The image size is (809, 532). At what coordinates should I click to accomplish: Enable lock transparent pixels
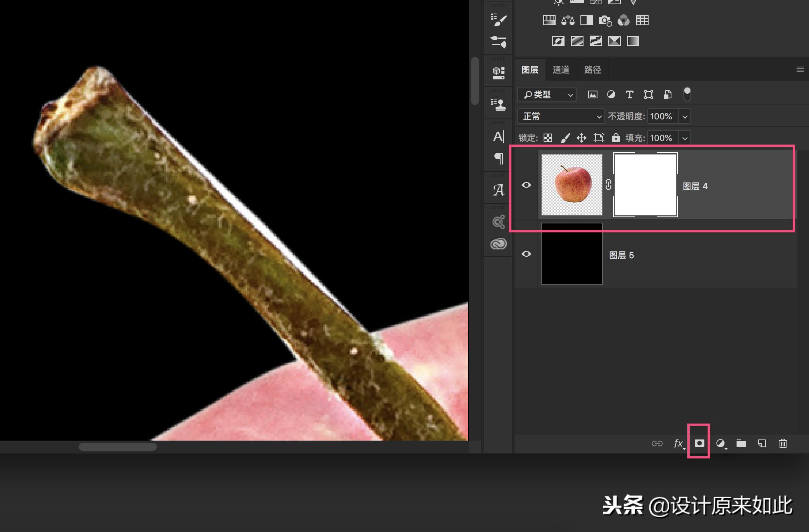pos(547,138)
